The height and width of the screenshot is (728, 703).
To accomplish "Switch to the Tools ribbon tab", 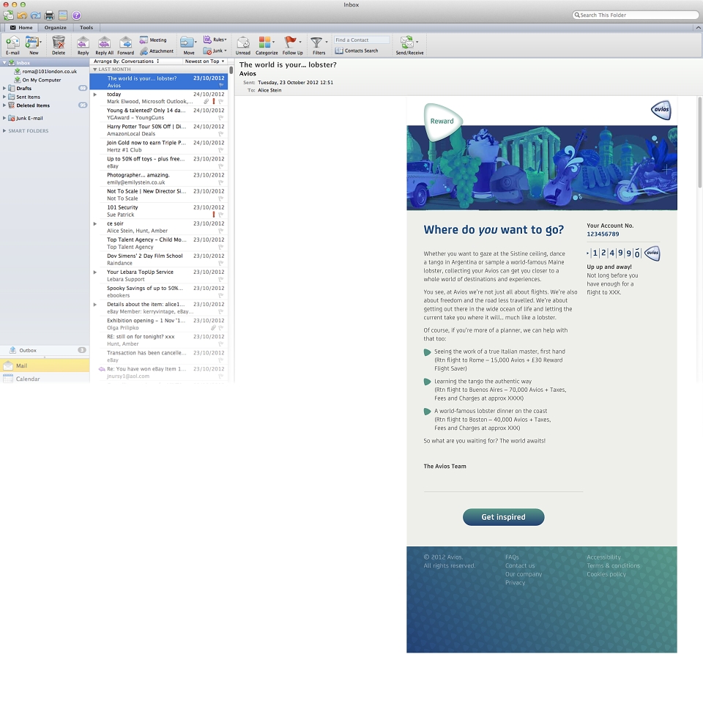I will tap(86, 27).
